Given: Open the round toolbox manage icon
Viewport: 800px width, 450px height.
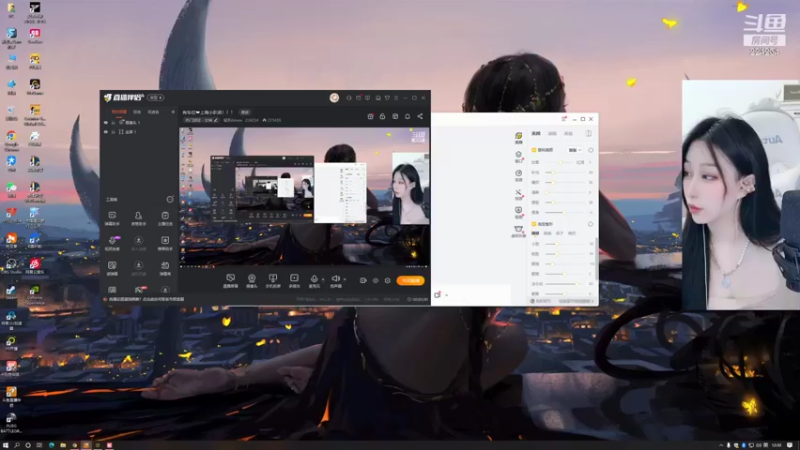Looking at the screenshot, I should [x=170, y=199].
